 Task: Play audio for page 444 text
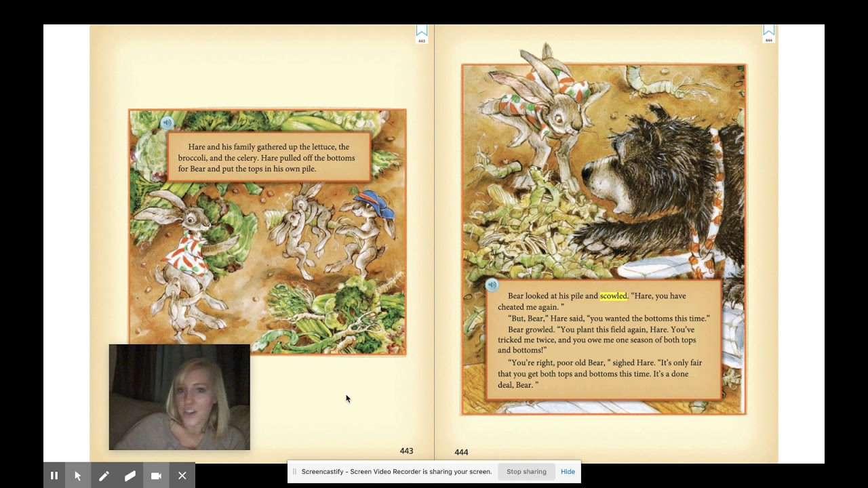pyautogui.click(x=492, y=285)
